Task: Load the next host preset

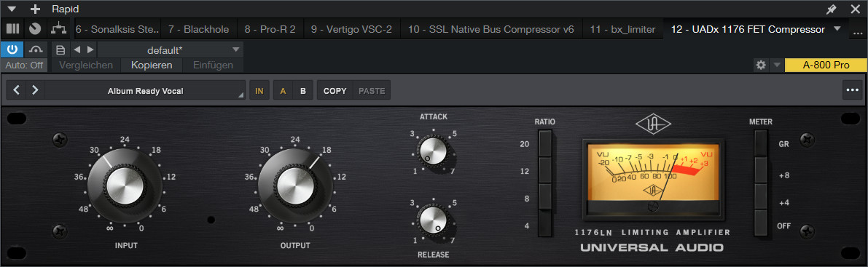Action: 91,49
